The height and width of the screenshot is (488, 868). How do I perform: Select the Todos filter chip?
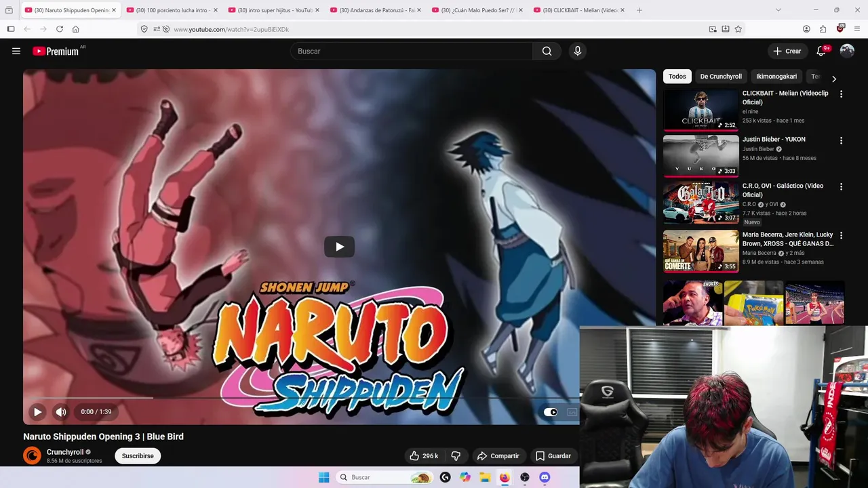pos(677,77)
